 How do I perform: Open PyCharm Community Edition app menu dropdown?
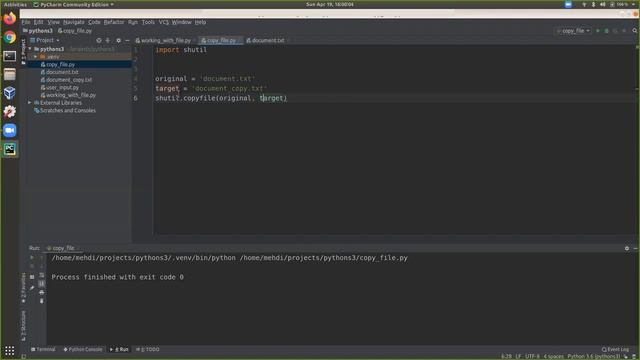(73, 4)
